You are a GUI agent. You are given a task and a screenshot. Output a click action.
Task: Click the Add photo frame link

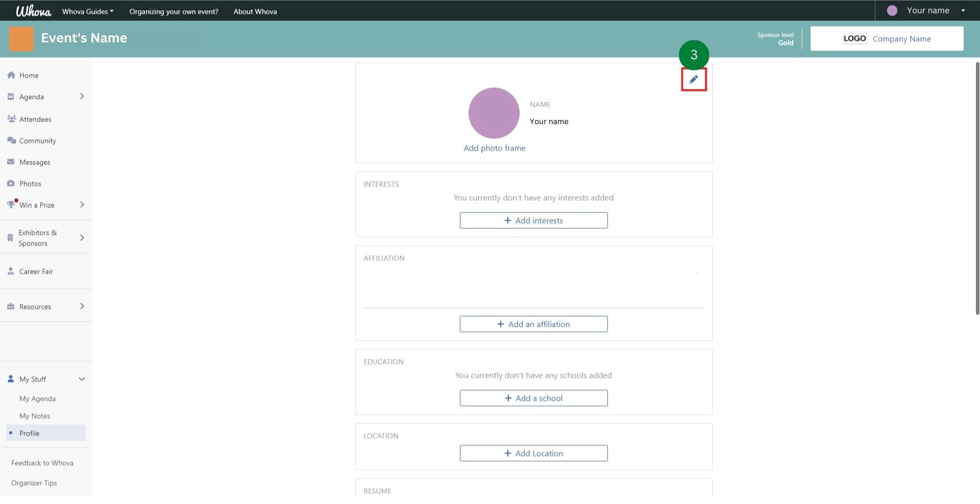point(494,148)
